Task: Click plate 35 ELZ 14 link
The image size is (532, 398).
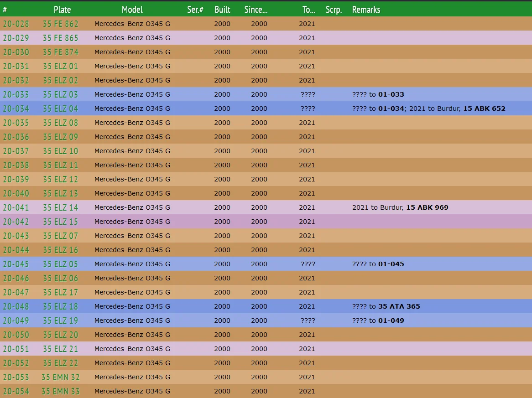Action: tap(60, 207)
